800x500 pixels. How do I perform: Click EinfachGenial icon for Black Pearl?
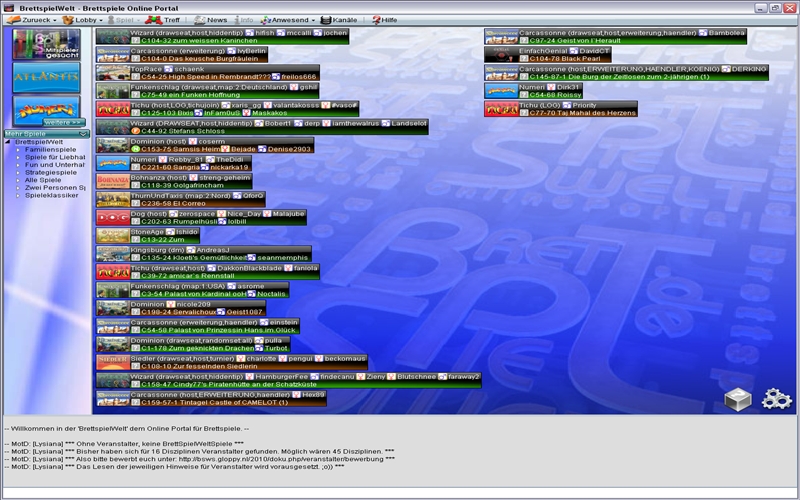(x=502, y=55)
